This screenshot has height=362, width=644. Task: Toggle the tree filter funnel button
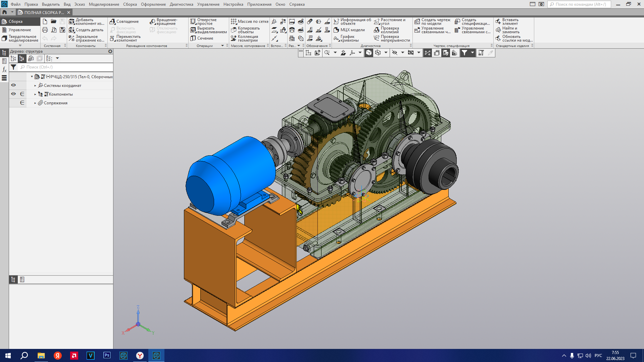13,67
